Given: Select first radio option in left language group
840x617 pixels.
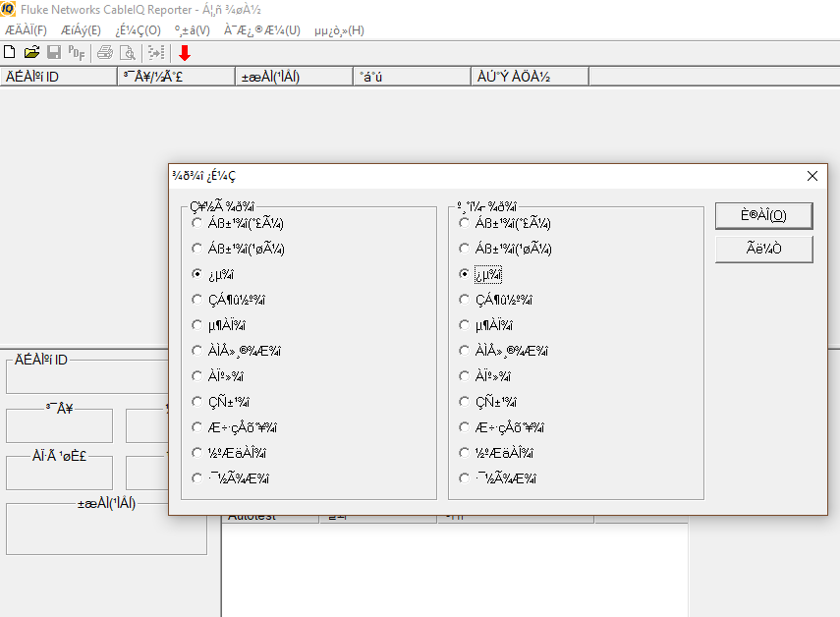Looking at the screenshot, I should click(238, 223).
